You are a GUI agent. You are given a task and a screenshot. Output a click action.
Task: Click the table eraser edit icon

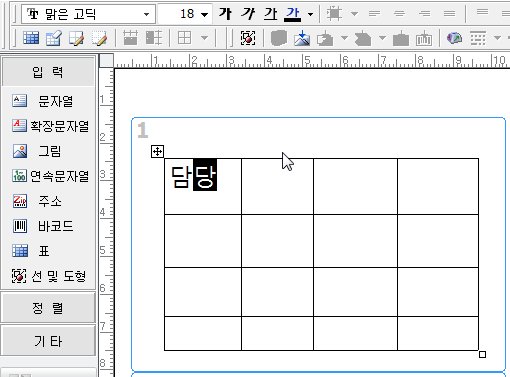click(x=54, y=38)
